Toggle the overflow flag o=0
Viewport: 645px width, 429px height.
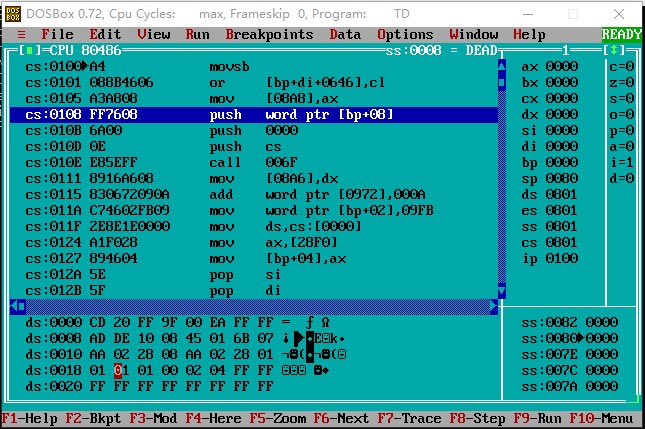[622, 114]
